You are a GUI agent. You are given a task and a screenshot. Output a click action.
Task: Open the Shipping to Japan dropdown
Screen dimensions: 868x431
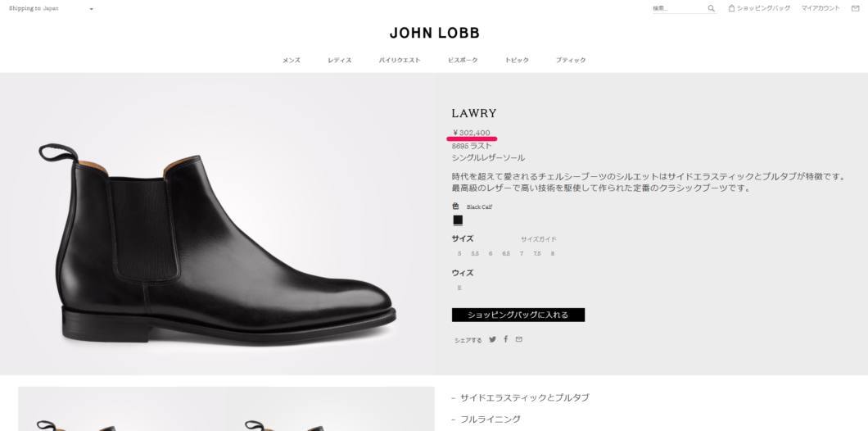[x=51, y=8]
